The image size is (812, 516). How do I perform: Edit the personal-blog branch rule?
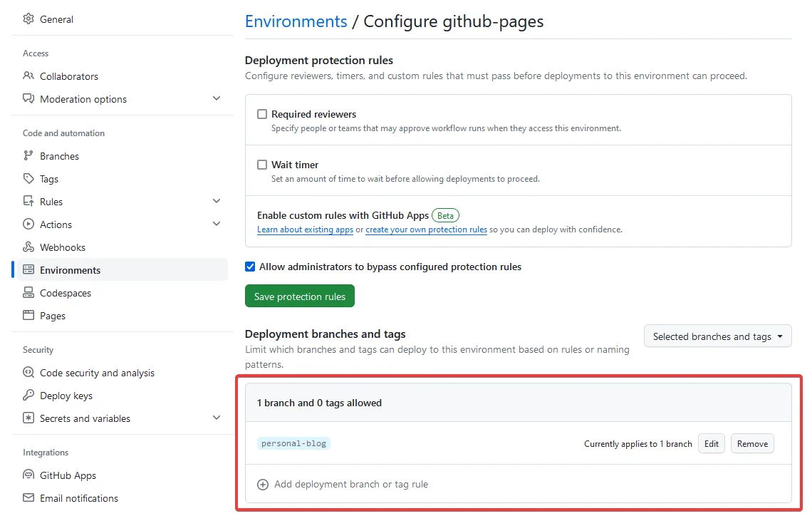click(712, 443)
